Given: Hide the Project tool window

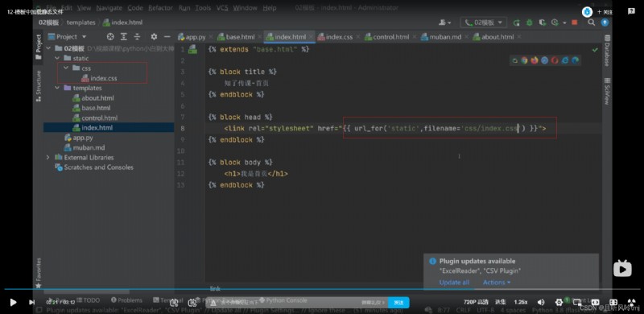Looking at the screenshot, I should pyautogui.click(x=167, y=36).
